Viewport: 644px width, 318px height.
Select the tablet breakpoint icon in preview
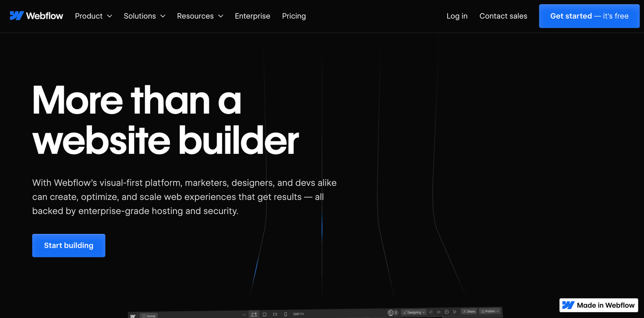pyautogui.click(x=264, y=314)
